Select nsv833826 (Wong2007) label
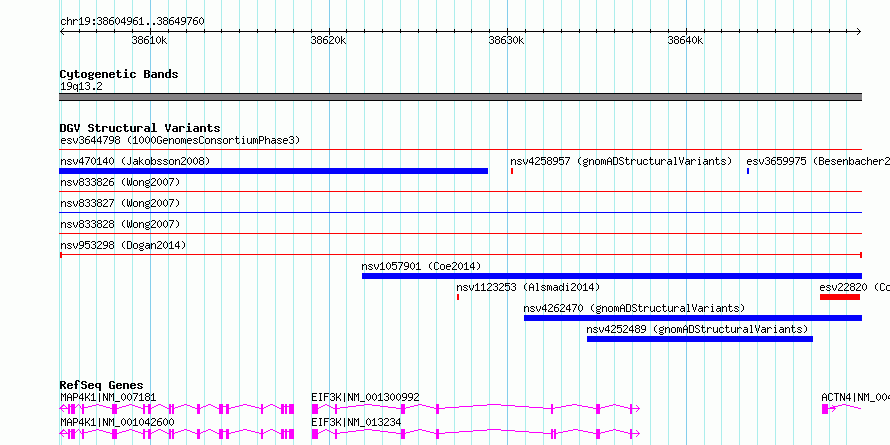 (x=120, y=182)
